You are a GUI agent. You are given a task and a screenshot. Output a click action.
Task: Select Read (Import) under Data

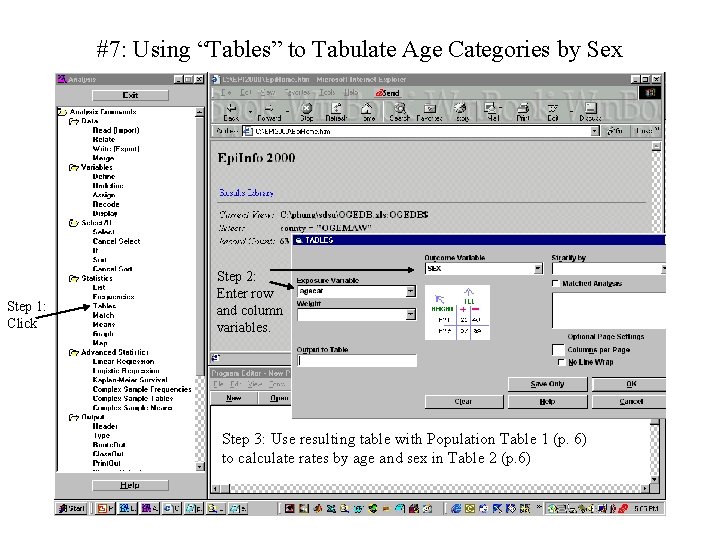[116, 130]
